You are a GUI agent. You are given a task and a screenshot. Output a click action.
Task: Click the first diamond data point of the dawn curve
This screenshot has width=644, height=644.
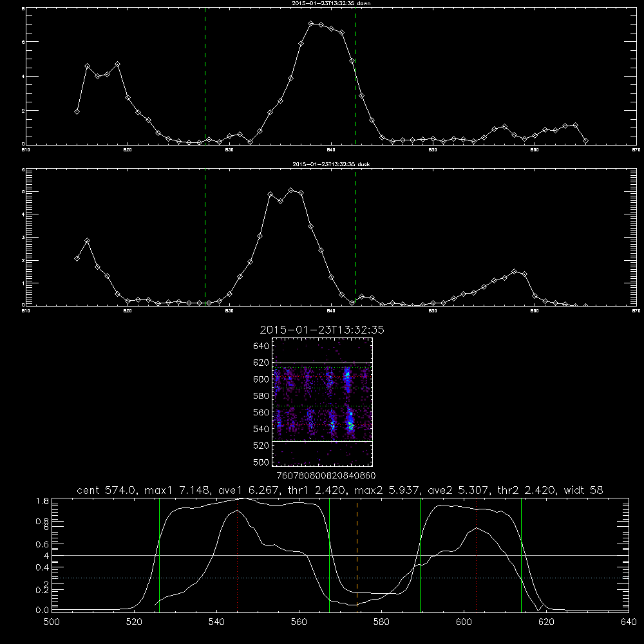pos(77,111)
